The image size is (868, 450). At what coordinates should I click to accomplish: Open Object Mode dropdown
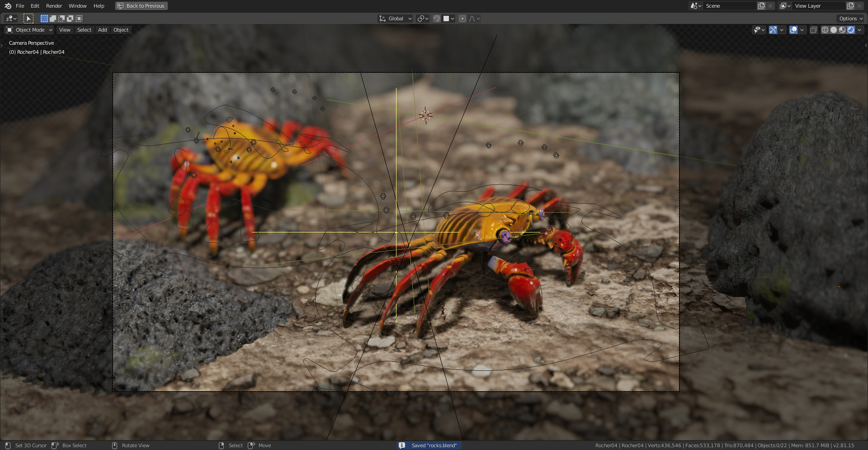pyautogui.click(x=29, y=30)
